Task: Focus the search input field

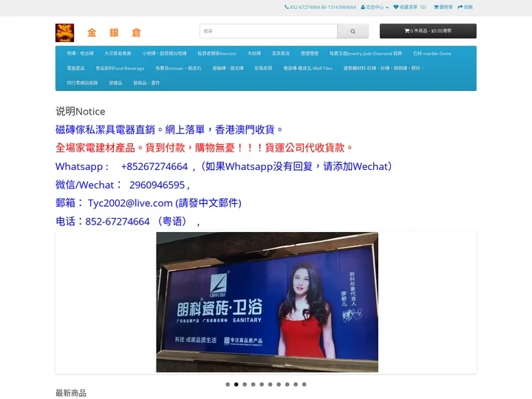Action: [268, 31]
